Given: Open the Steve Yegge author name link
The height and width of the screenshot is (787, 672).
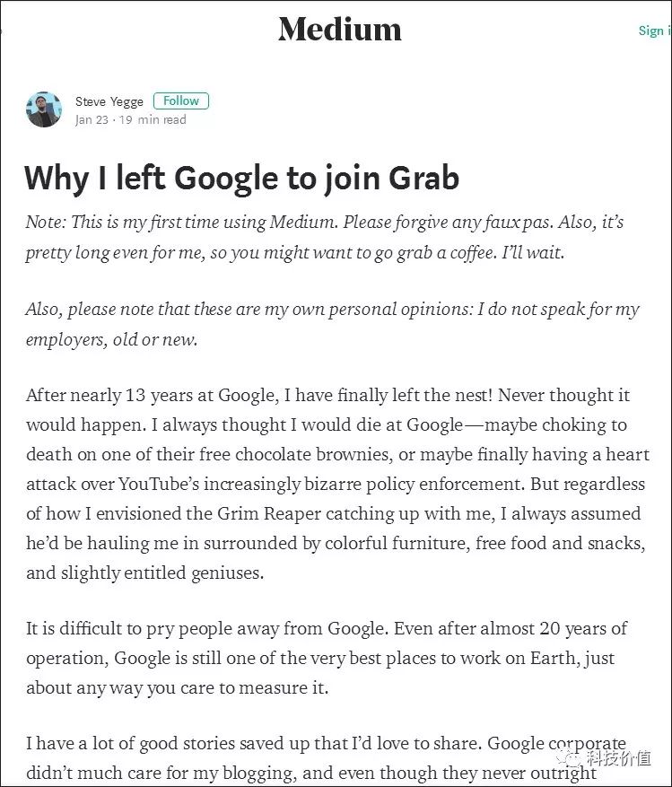Looking at the screenshot, I should [x=109, y=101].
